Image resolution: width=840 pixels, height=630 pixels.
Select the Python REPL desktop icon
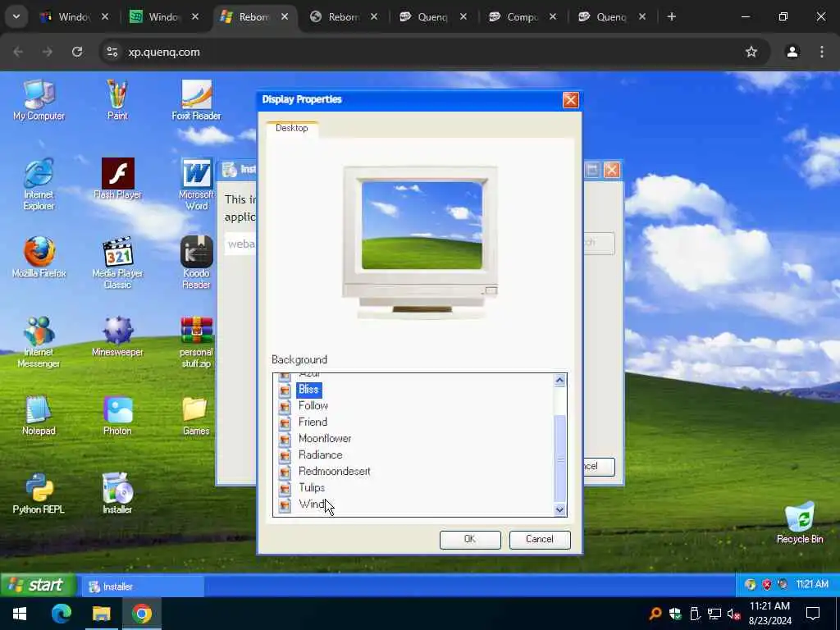point(39,493)
